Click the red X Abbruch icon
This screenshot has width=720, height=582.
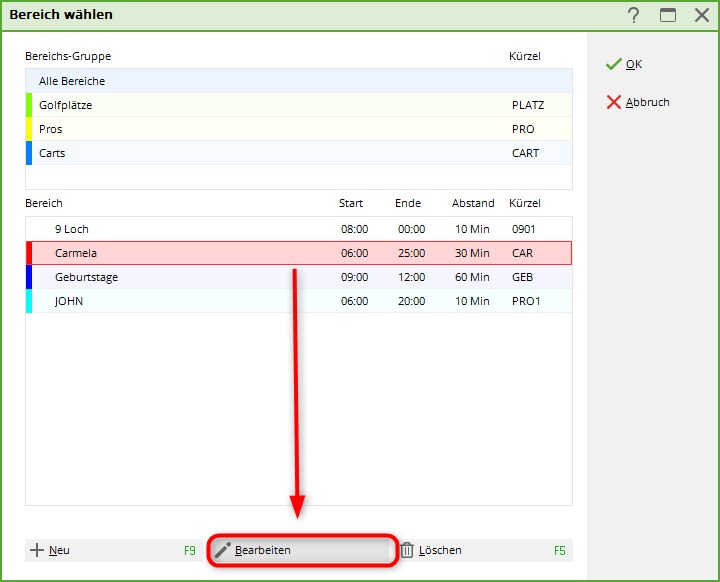point(613,102)
